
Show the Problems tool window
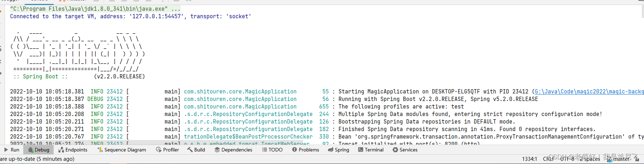[x=306, y=150]
